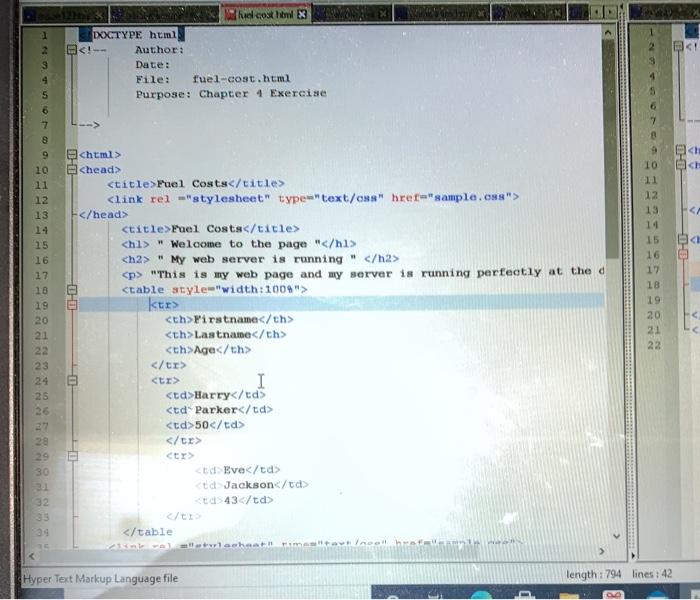Close the fuel-cost.html tab
This screenshot has height=600, width=700.
[x=302, y=15]
